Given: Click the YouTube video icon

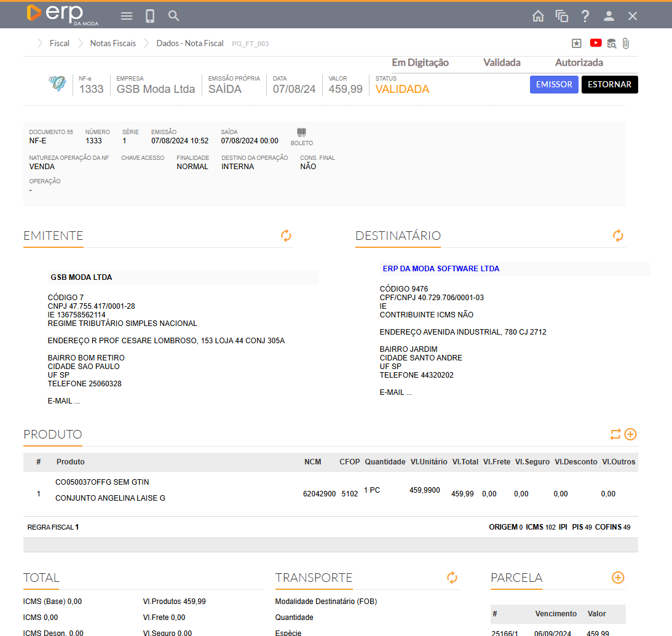Looking at the screenshot, I should click(596, 43).
